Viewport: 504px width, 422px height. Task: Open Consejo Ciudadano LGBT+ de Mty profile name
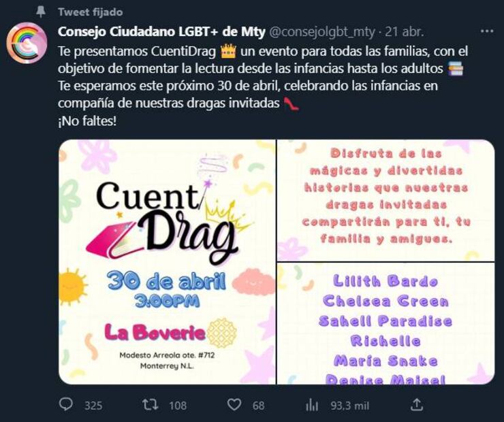coord(161,31)
